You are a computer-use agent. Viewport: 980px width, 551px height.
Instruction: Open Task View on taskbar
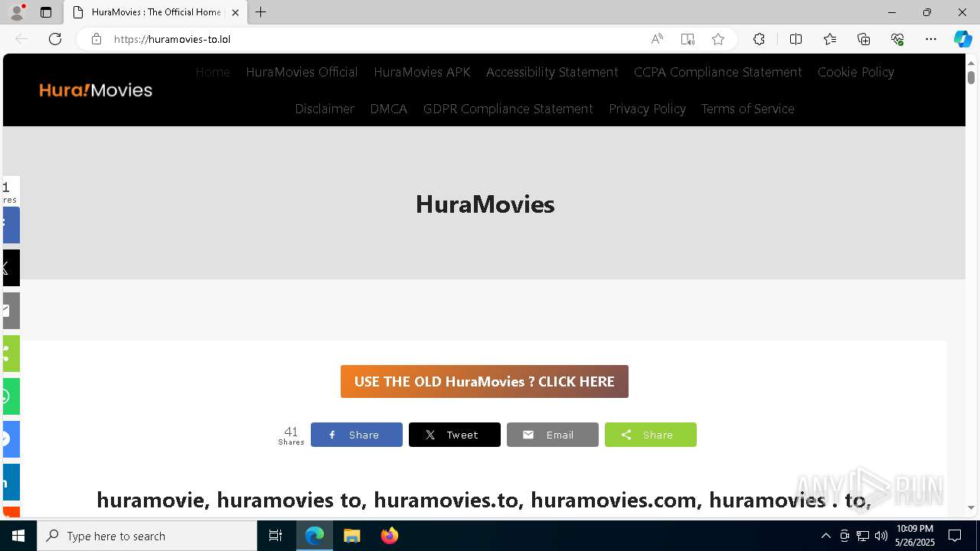(276, 536)
